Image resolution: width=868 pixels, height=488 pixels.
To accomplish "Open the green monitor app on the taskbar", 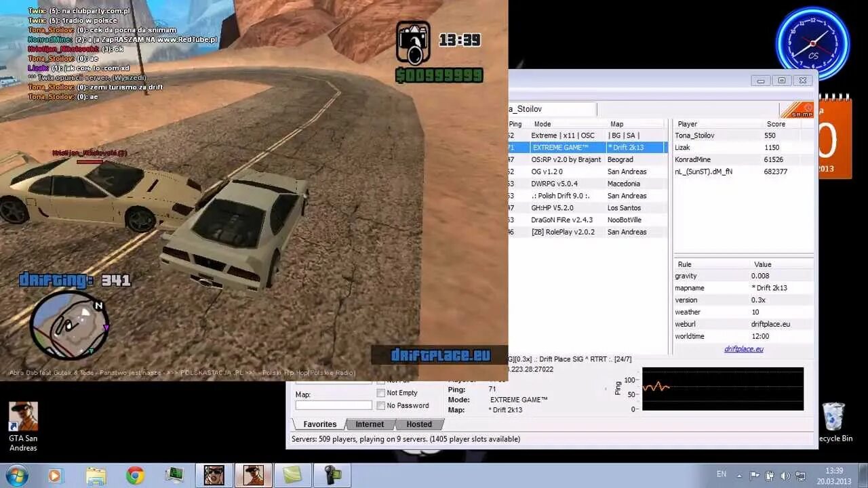I will click(174, 475).
